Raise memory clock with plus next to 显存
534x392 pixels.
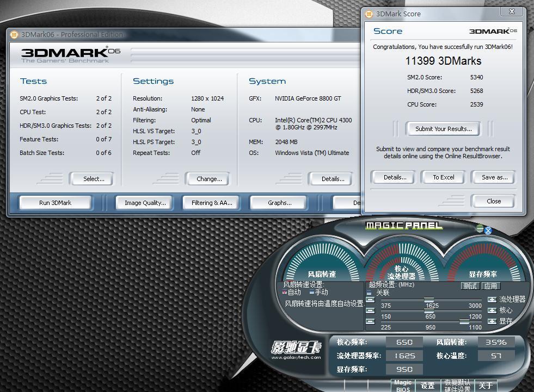pos(492,321)
